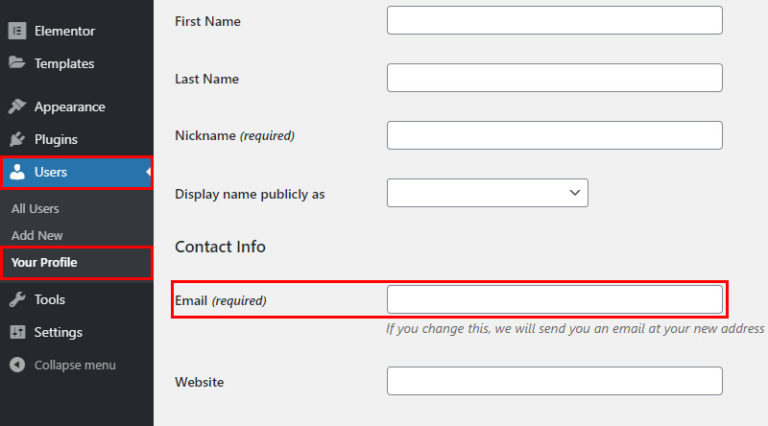Select All Users submenu item
The width and height of the screenshot is (768, 426).
click(x=35, y=209)
